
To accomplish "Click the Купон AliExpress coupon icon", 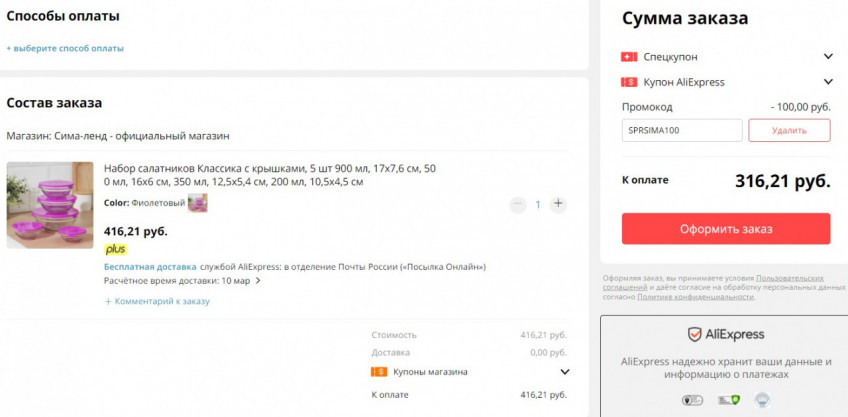I will 629,82.
